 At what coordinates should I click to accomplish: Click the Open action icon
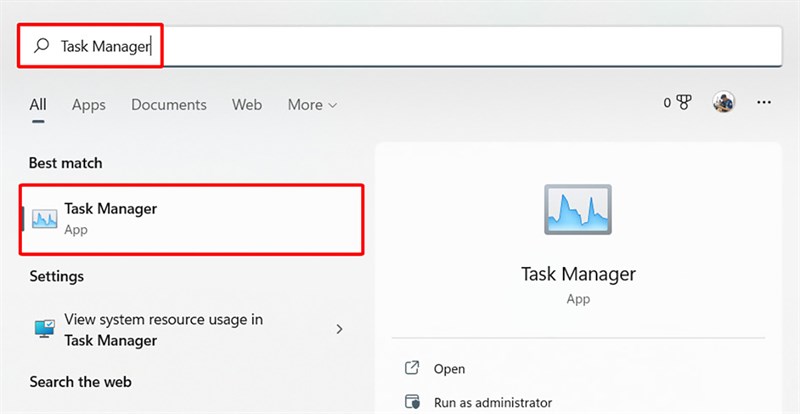pyautogui.click(x=412, y=368)
